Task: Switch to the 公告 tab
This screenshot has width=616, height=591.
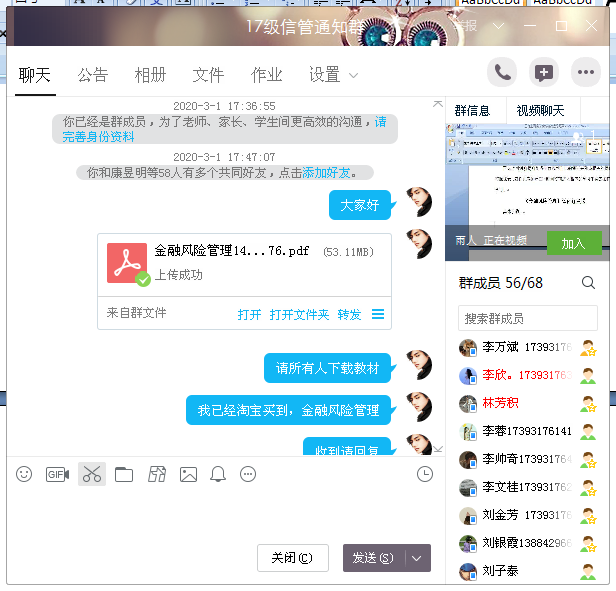Action: [93, 75]
